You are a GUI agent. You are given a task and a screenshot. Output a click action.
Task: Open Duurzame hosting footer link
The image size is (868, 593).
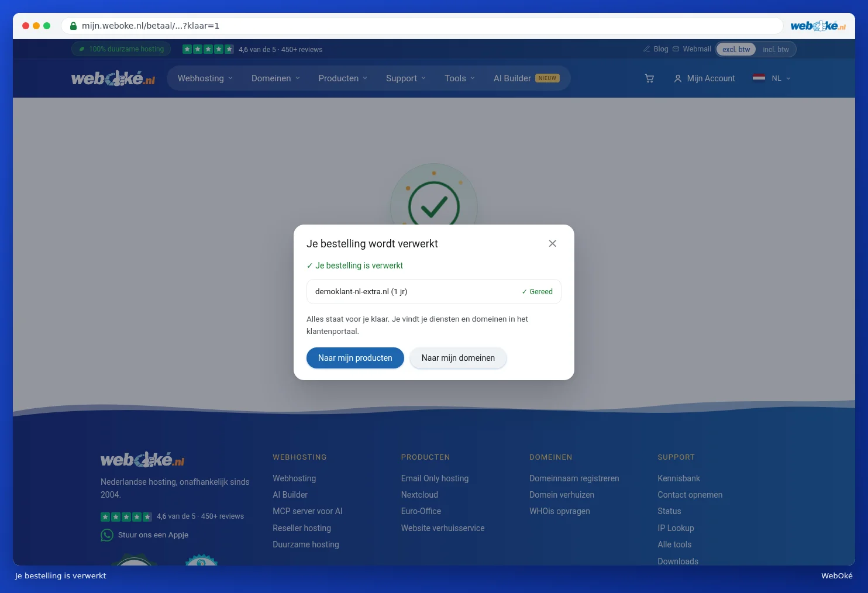pos(306,544)
